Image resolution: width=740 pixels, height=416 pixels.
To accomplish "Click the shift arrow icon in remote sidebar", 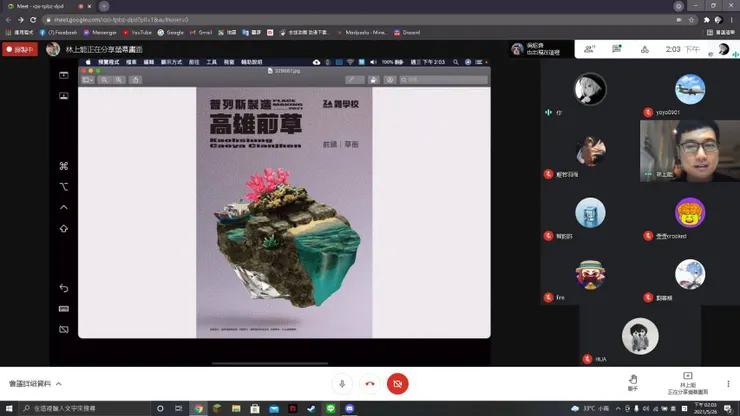I will tap(64, 229).
